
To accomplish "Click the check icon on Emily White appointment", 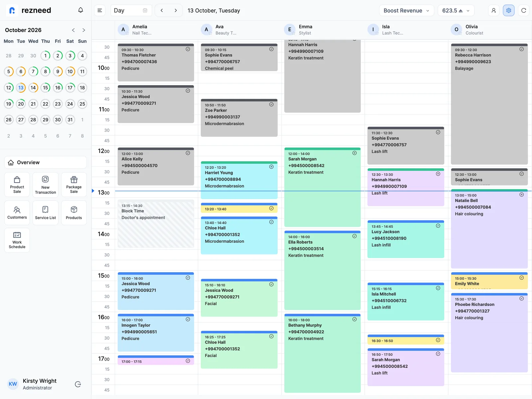I will point(521,278).
